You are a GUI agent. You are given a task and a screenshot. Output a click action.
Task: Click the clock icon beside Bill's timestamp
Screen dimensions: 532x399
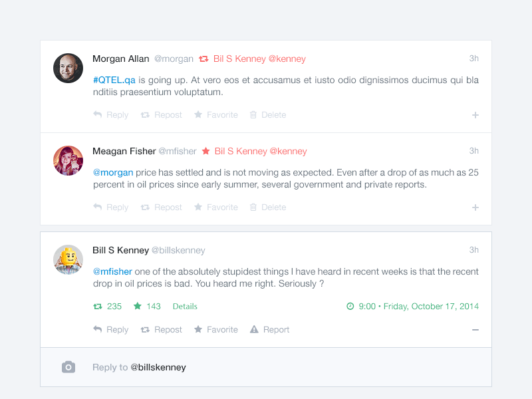pyautogui.click(x=350, y=306)
